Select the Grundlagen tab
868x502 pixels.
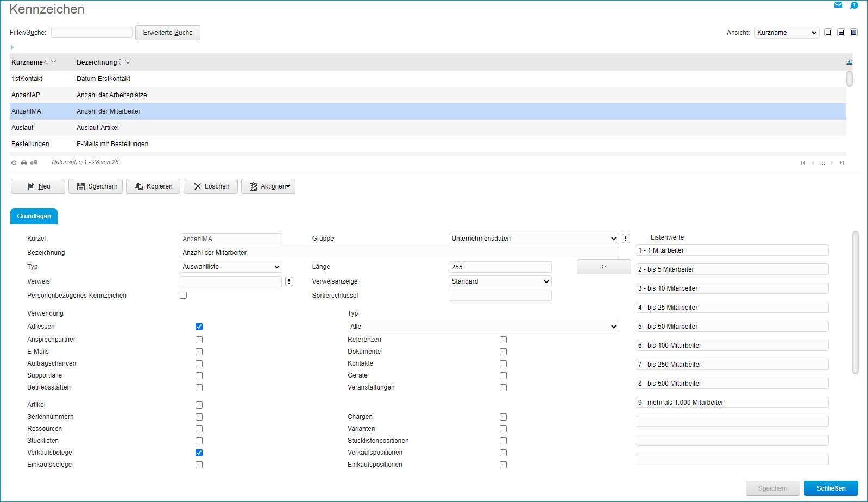[x=34, y=216]
